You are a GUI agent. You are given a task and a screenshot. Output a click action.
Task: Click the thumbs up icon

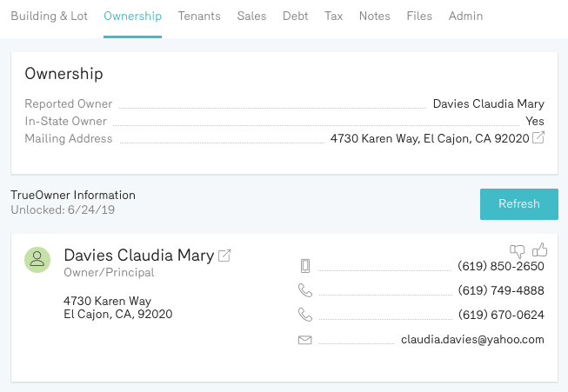pos(539,250)
